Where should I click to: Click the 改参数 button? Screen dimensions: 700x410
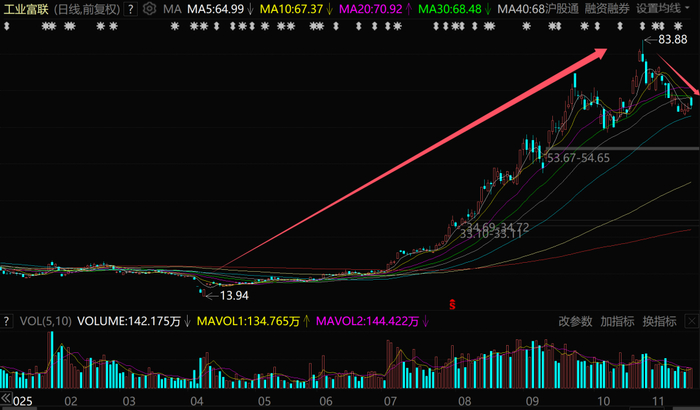575,321
